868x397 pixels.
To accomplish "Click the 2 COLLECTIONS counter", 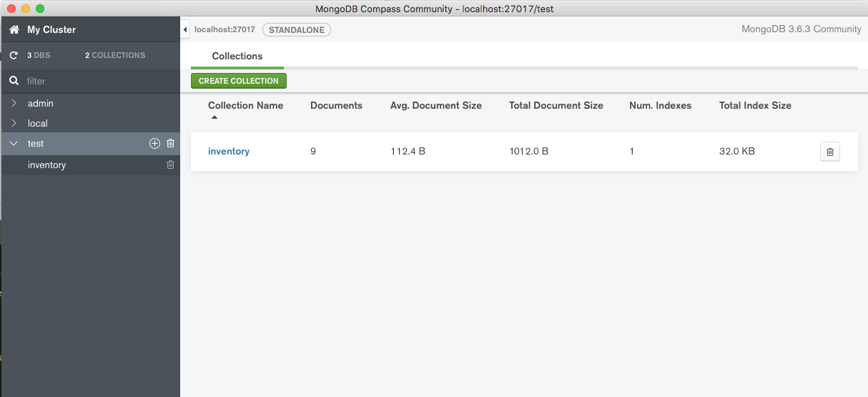I will 115,55.
